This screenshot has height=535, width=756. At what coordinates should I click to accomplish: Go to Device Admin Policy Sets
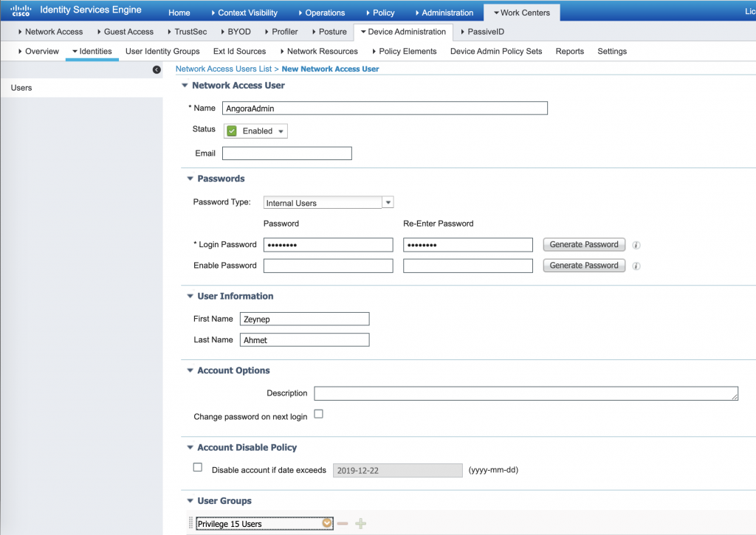496,52
